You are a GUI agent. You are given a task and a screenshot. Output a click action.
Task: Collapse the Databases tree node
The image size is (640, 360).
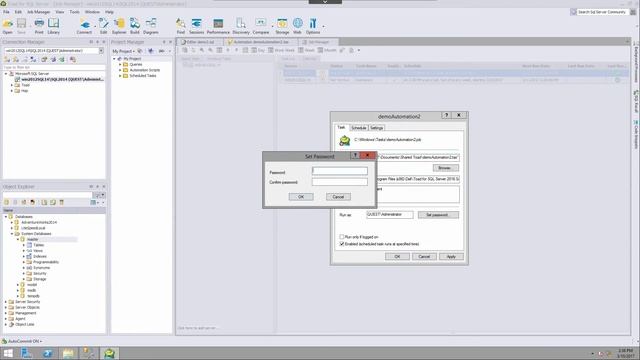click(6, 217)
